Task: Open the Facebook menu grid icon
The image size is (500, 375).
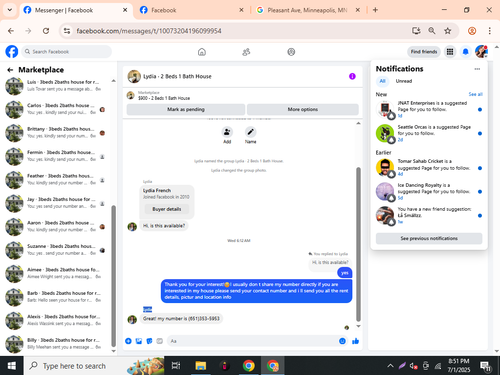Action: tap(450, 52)
